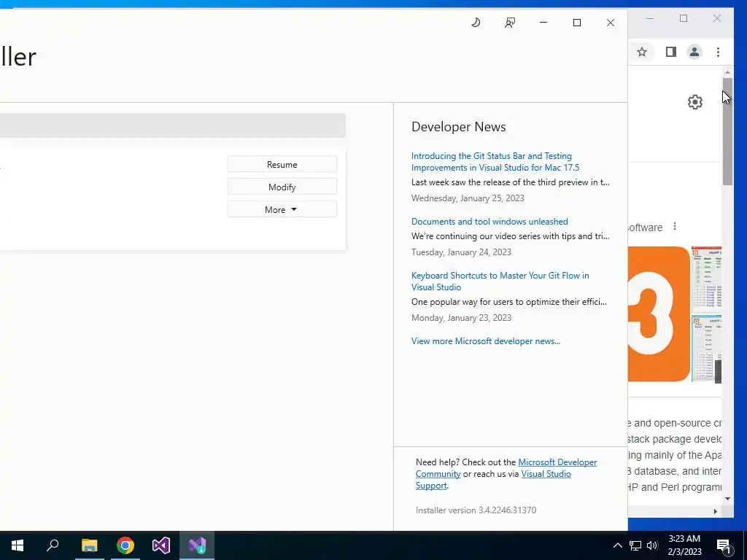Viewport: 747px width, 560px height.
Task: Click Visual Studio Installer taskbar icon
Action: pyautogui.click(x=197, y=545)
